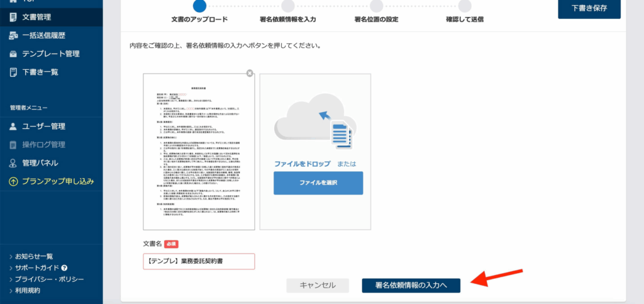Viewport: 644px width, 304px height.
Task: Click the cloud upload icon
Action: point(315,120)
